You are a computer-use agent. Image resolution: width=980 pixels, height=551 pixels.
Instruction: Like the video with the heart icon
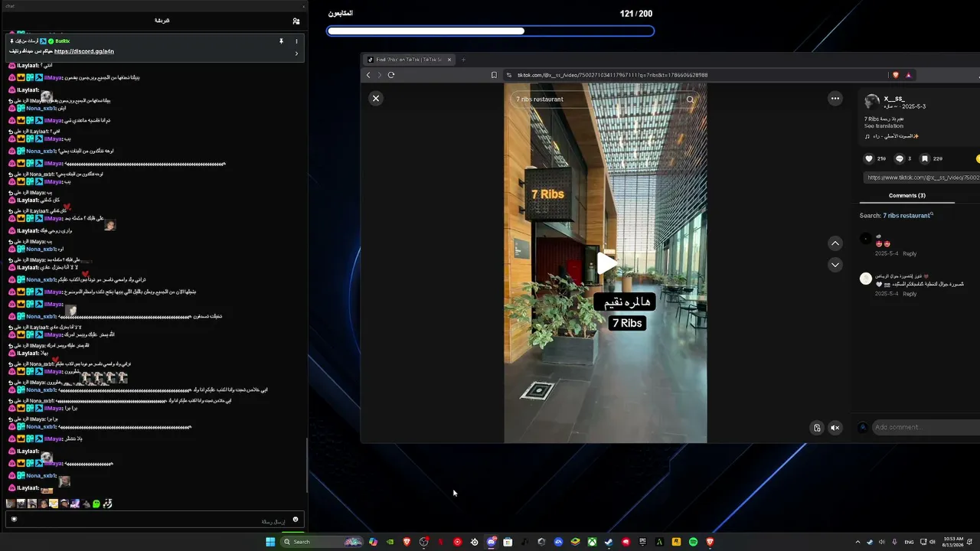tap(869, 159)
